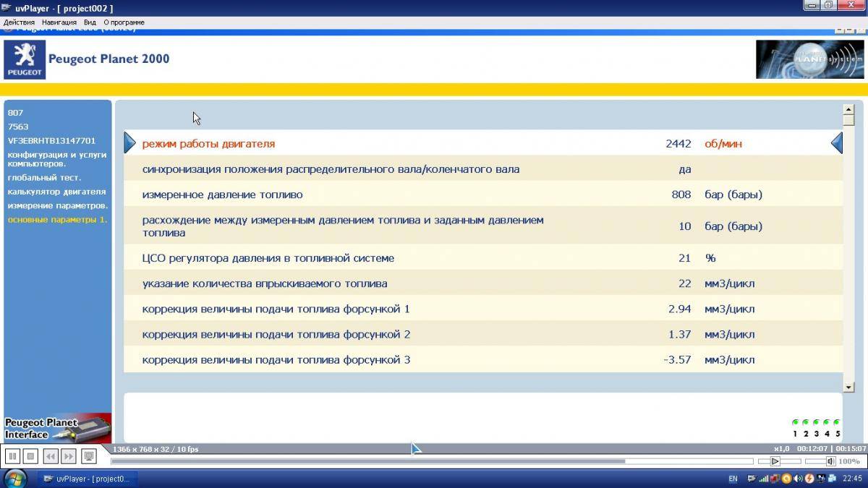Click the Peugeot lion logo
Screen dimensions: 868x488
point(25,59)
